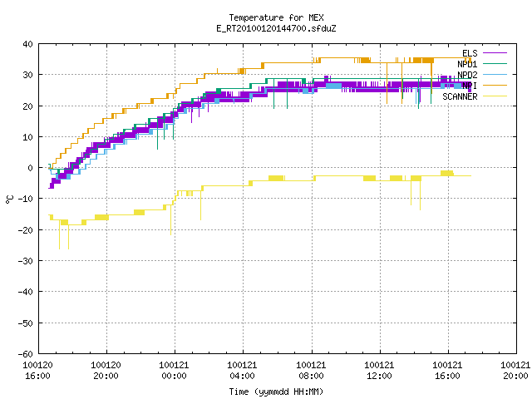Click the x-axis title 'Time (yymmdd HH:MM)'
The height and width of the screenshot is (399, 532).
tap(276, 392)
